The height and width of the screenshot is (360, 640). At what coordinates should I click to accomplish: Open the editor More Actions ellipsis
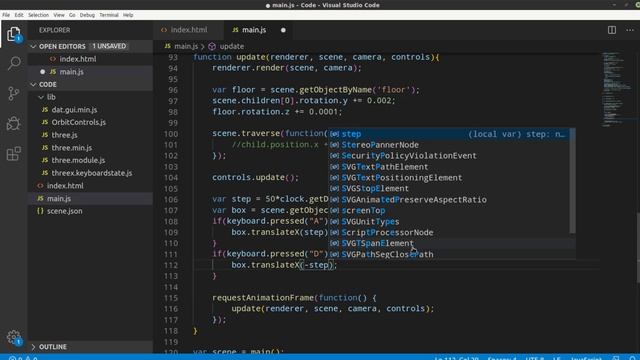point(630,30)
